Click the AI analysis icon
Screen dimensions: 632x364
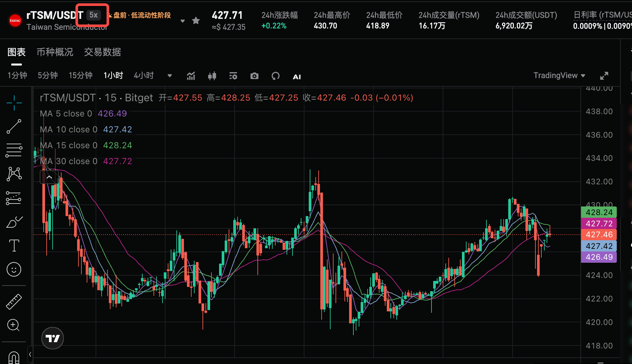pyautogui.click(x=297, y=77)
